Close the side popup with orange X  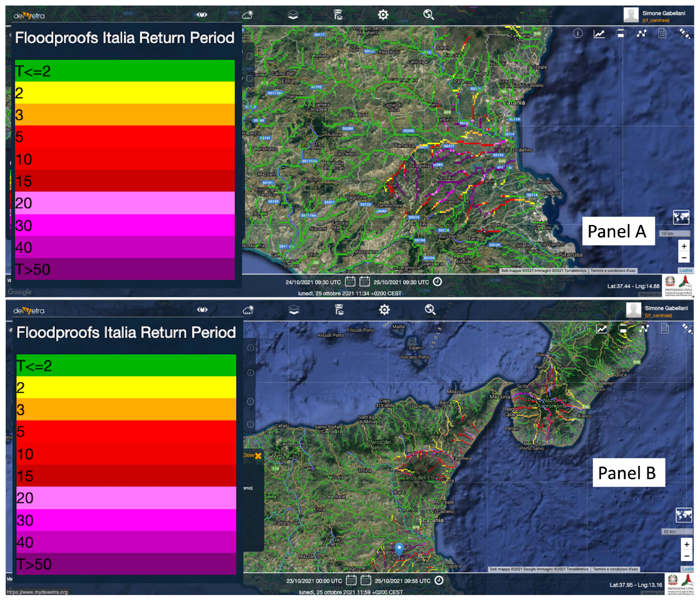[x=258, y=456]
